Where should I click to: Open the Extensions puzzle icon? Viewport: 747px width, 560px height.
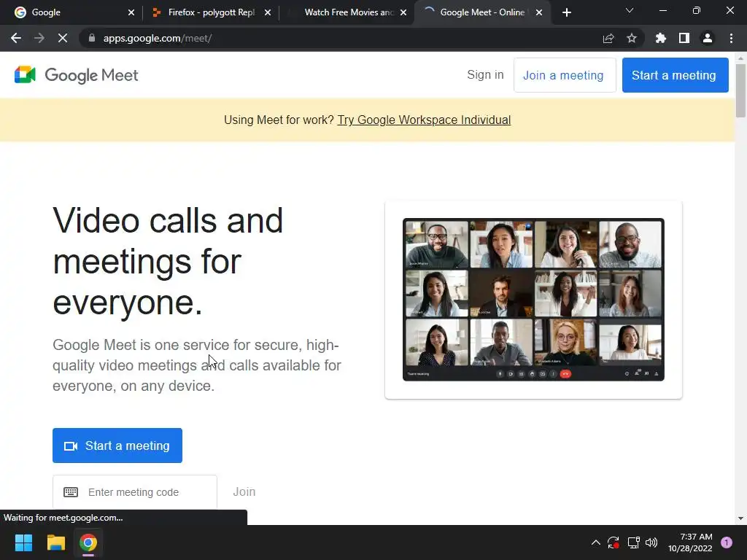pos(661,38)
